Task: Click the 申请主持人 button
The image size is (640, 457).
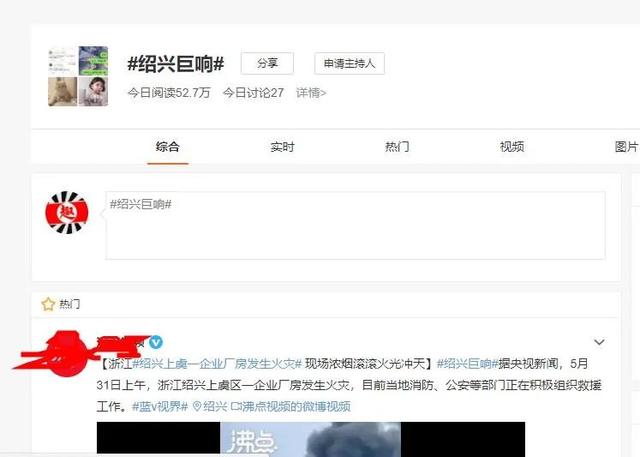Action: [349, 63]
